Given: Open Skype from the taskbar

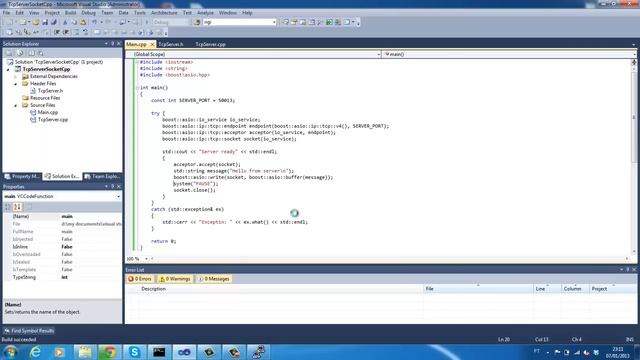Looking at the screenshot, I should 134,352.
